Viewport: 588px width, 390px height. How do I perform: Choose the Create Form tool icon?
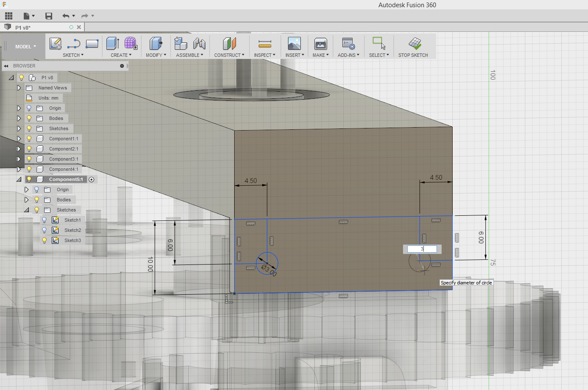coord(131,43)
